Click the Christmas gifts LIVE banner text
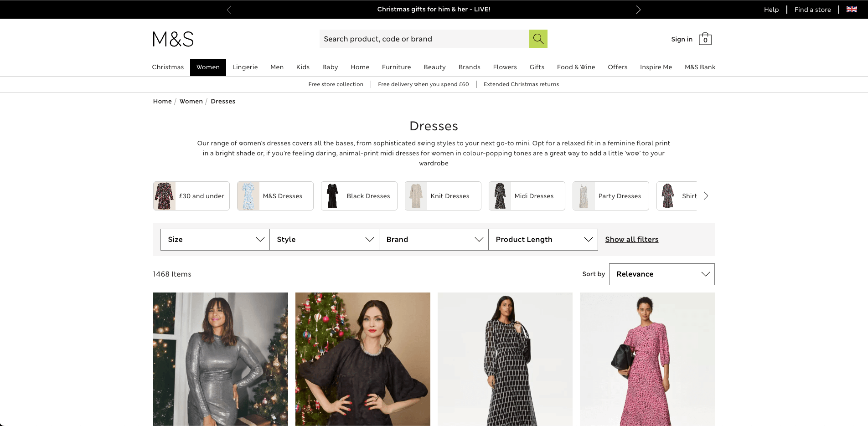The height and width of the screenshot is (426, 868). click(434, 9)
